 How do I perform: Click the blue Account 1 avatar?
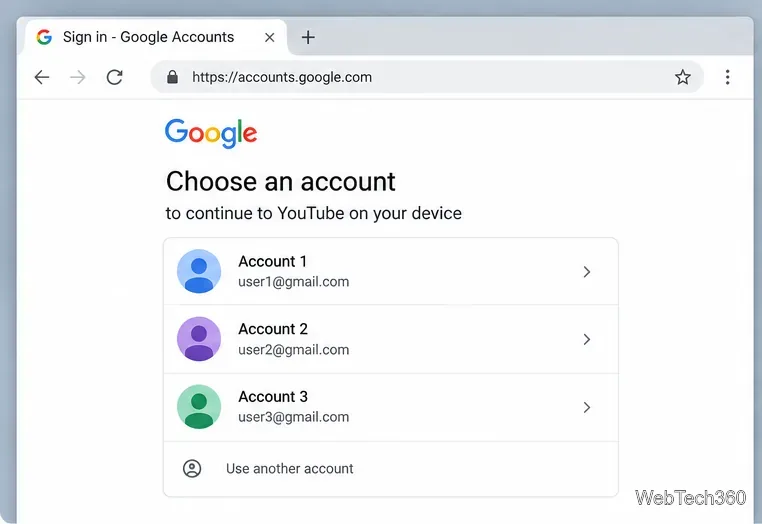pyautogui.click(x=199, y=271)
